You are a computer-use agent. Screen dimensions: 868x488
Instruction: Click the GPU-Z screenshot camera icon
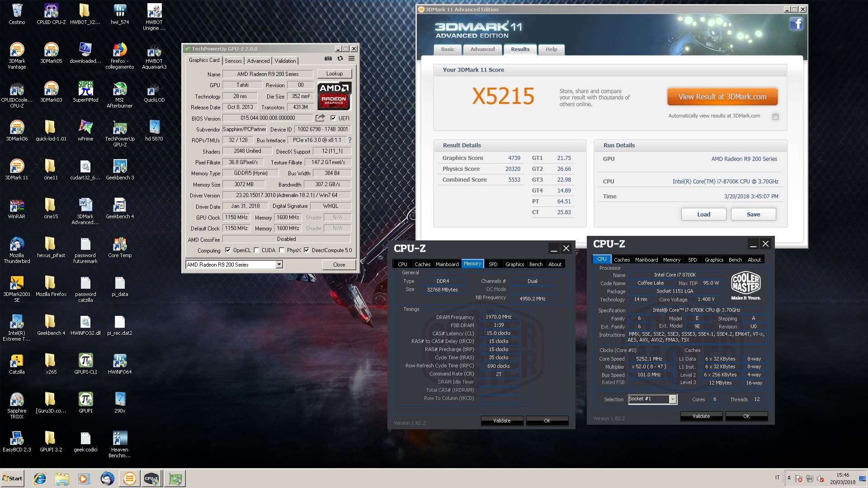(328, 59)
